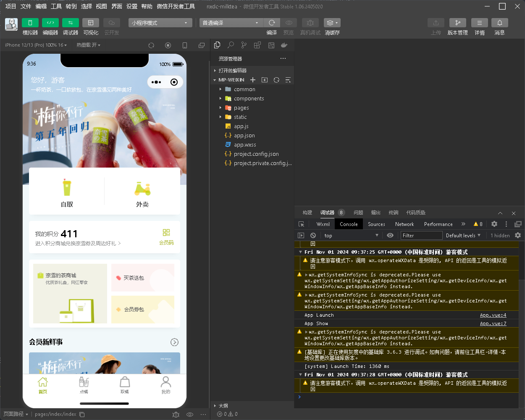Click refresh explorer icon in MP-WEIXIN

(x=276, y=80)
